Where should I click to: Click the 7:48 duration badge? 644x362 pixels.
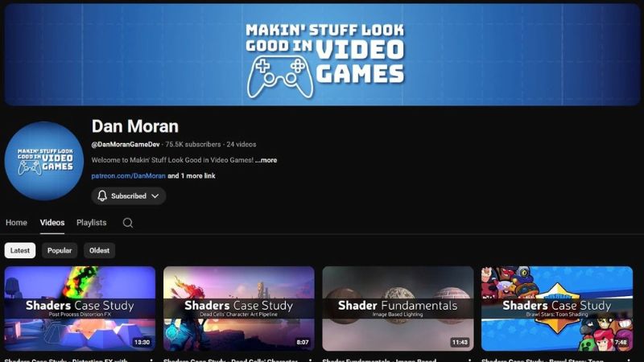pyautogui.click(x=621, y=343)
